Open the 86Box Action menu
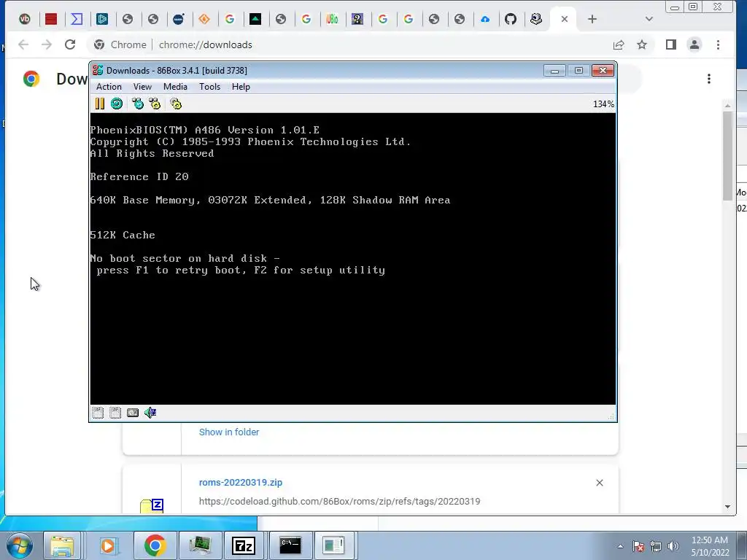The height and width of the screenshot is (560, 747). tap(109, 87)
